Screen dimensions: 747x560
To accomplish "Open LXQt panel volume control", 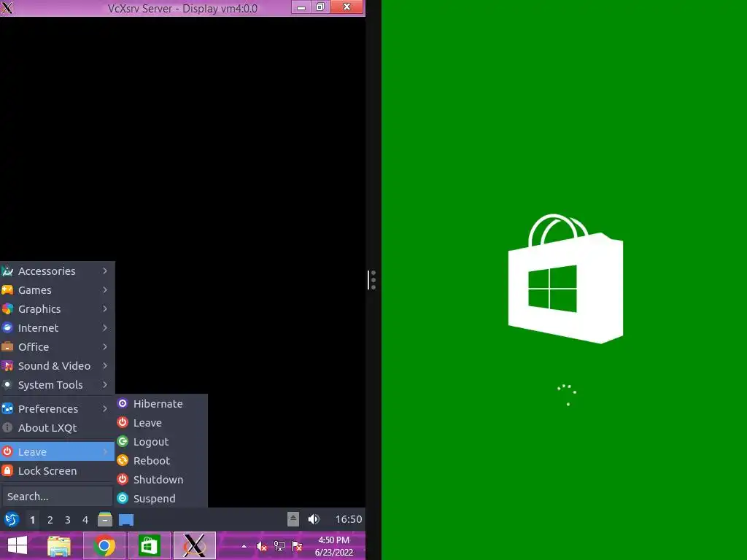I will tap(314, 519).
